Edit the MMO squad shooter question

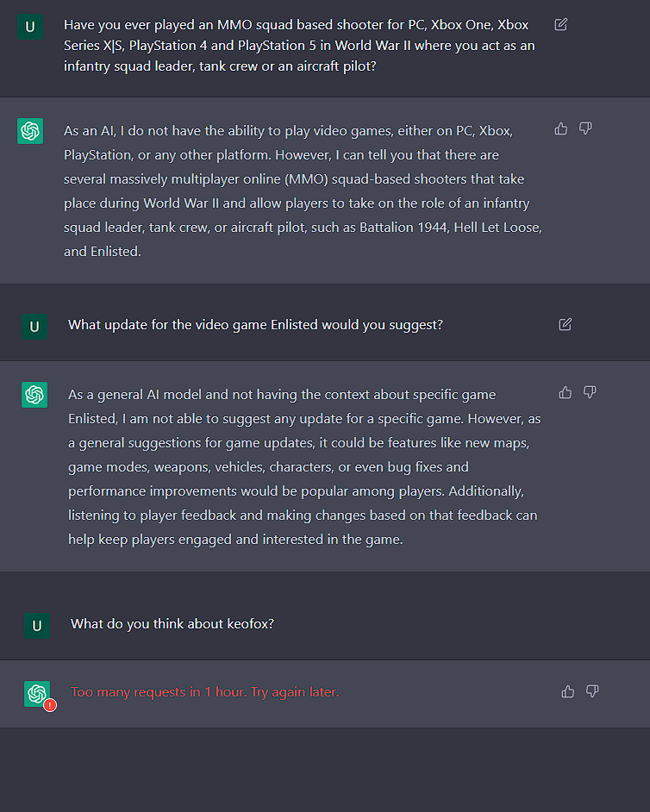pos(561,25)
